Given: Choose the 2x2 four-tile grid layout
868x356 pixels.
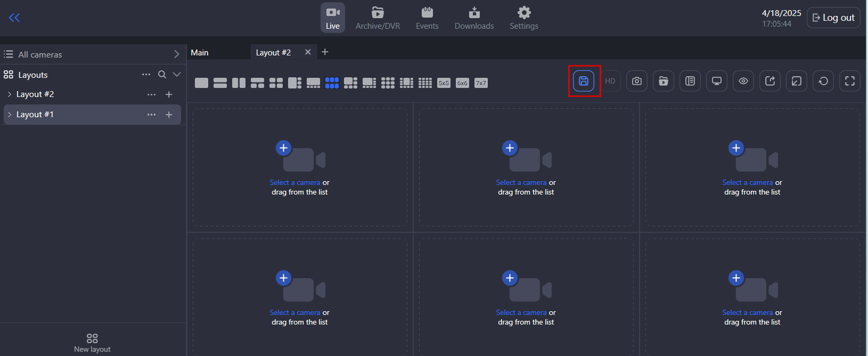Looking at the screenshot, I should point(276,83).
